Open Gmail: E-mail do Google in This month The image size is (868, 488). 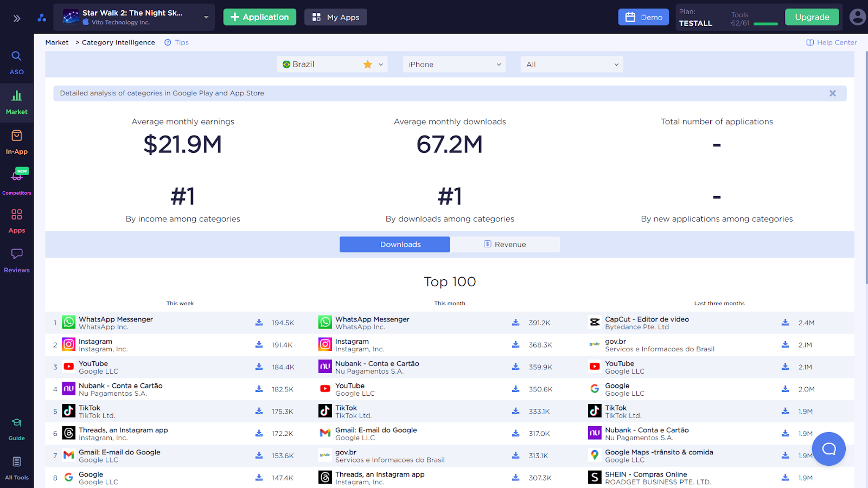[376, 431]
